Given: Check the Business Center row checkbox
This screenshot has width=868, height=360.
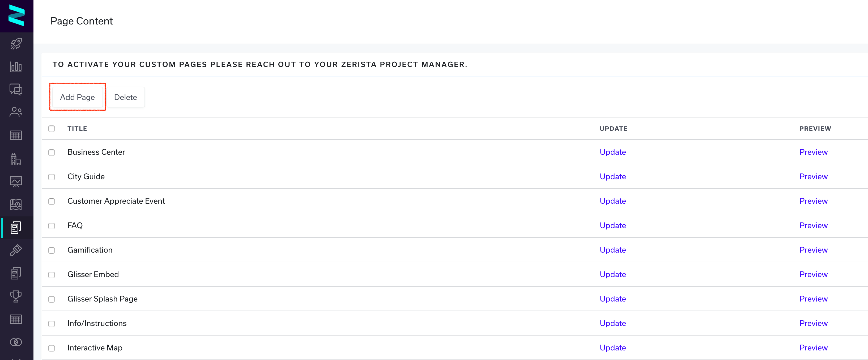Looking at the screenshot, I should (52, 153).
